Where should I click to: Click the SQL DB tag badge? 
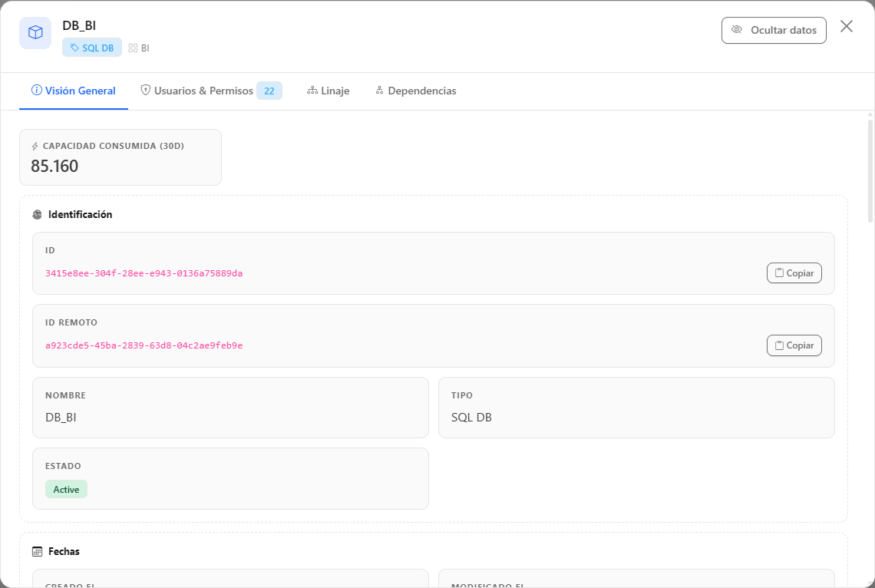(x=92, y=48)
